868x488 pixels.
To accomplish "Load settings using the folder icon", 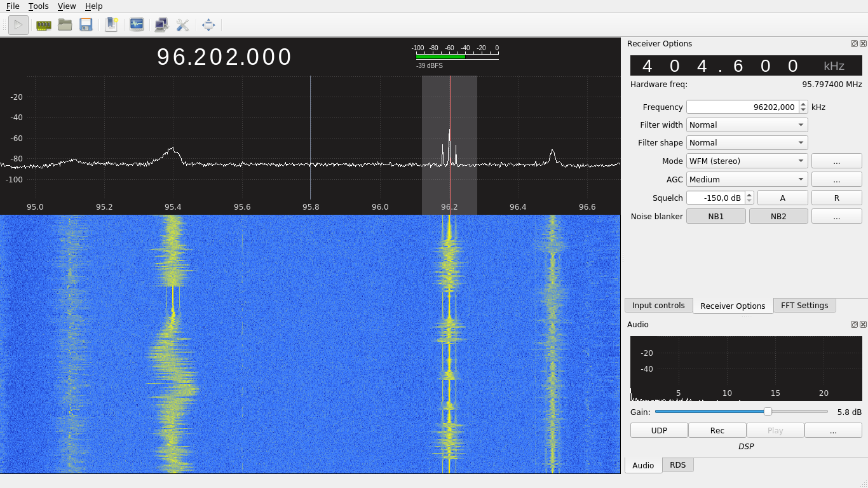I will point(65,25).
